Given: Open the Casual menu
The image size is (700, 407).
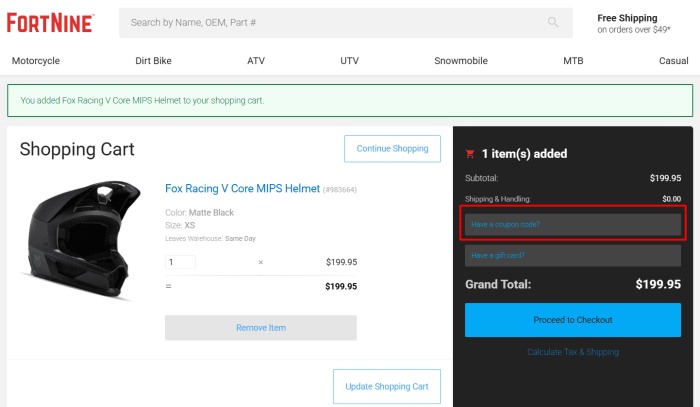Looking at the screenshot, I should [674, 61].
